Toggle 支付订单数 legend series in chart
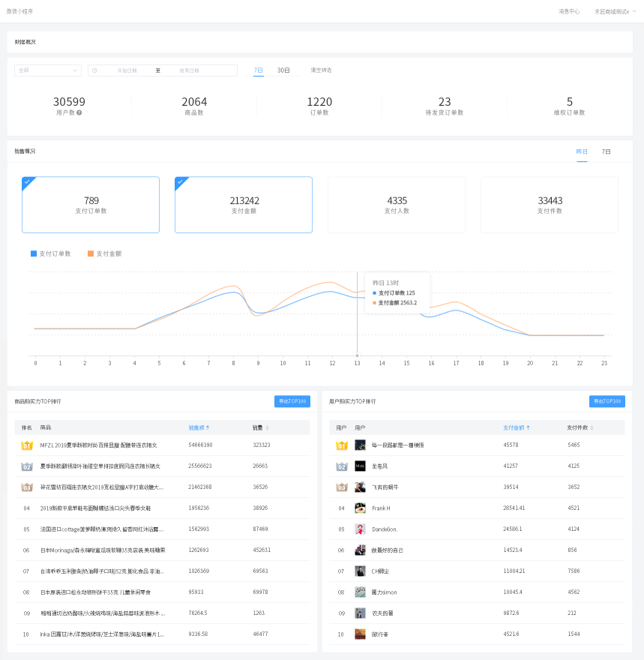Viewport: 644px width, 660px height. [51, 253]
